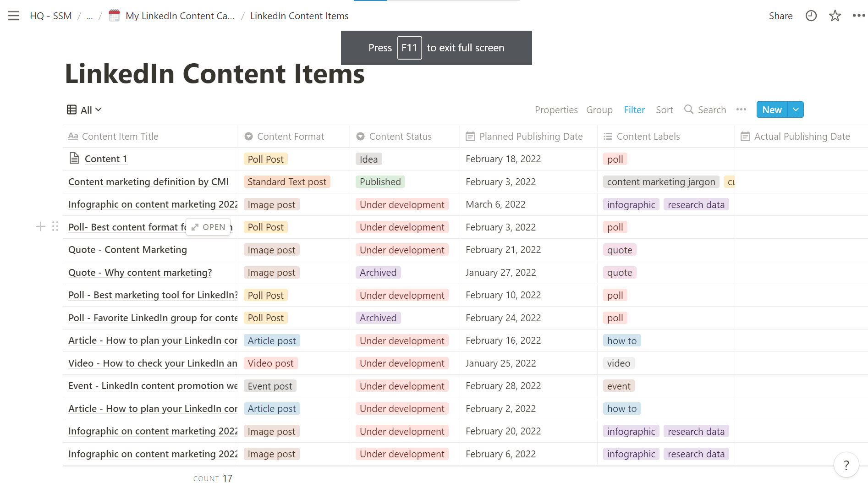868x483 pixels.
Task: Click the Properties menu item
Action: point(556,110)
